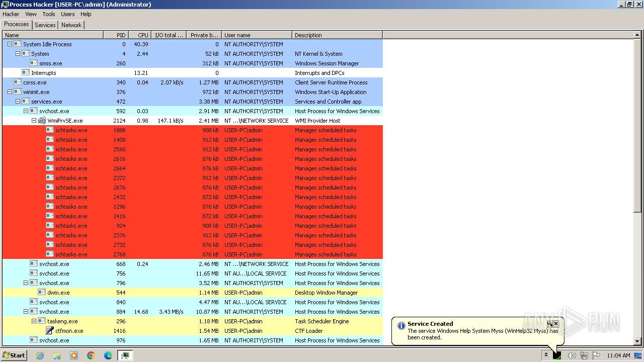Viewport: 644px width, 362px height.
Task: Open Windows Explorer folder icon on taskbar
Action: 57,355
